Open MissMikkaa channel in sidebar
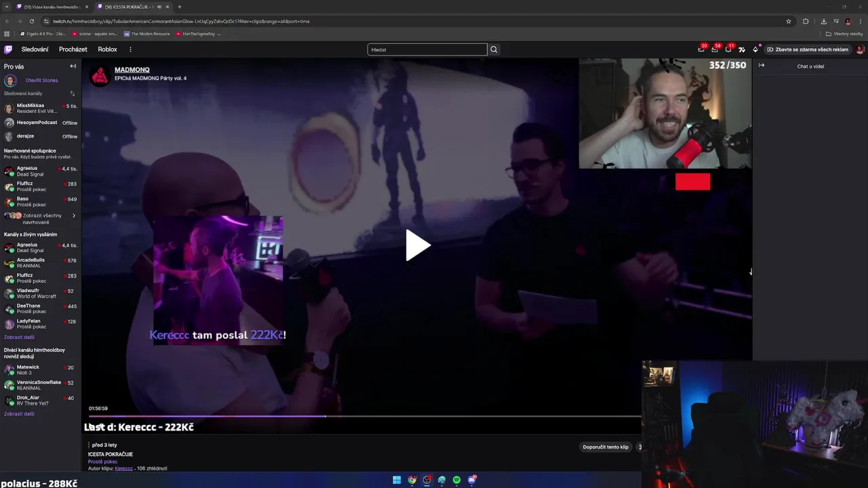868x488 pixels. 41,108
